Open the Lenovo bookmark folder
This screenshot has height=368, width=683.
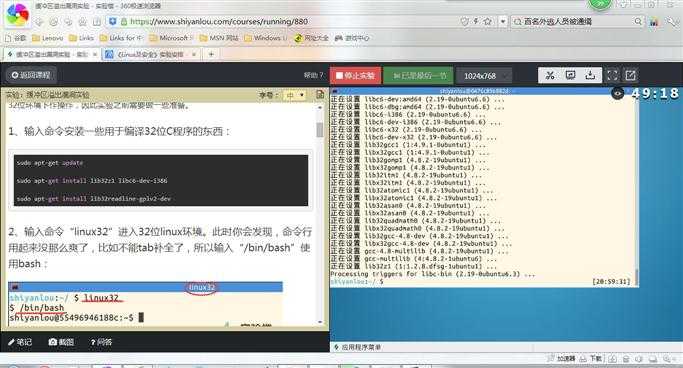tap(47, 38)
